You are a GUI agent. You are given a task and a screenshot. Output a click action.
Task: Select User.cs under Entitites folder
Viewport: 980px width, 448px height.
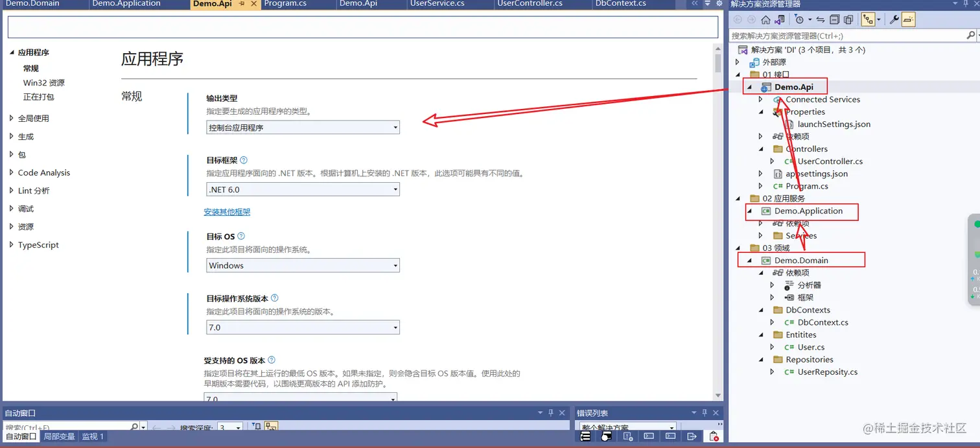pos(811,348)
